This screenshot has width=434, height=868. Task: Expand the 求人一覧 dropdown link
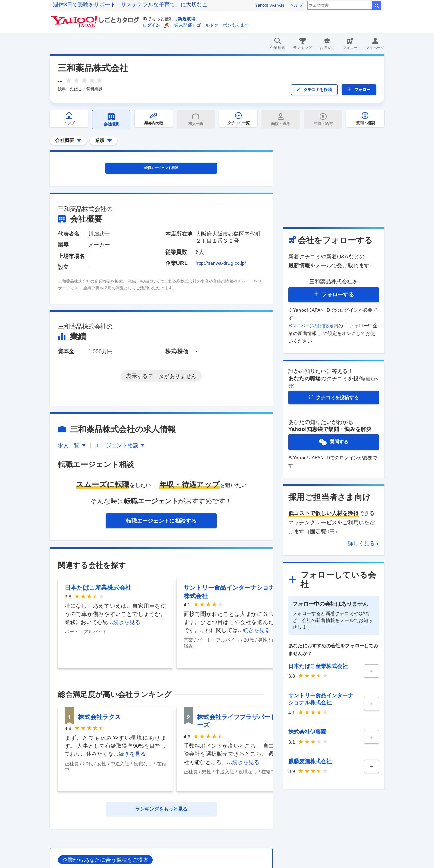[72, 445]
